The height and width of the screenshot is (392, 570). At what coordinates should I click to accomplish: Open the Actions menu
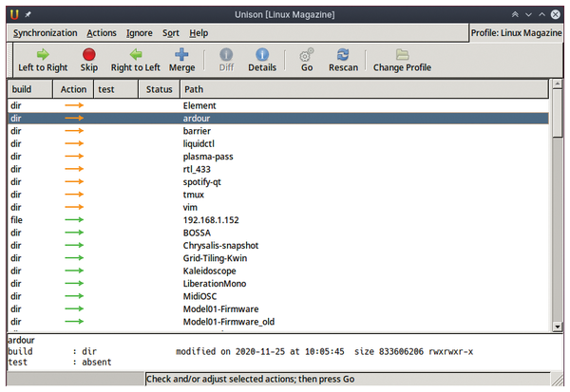(102, 33)
